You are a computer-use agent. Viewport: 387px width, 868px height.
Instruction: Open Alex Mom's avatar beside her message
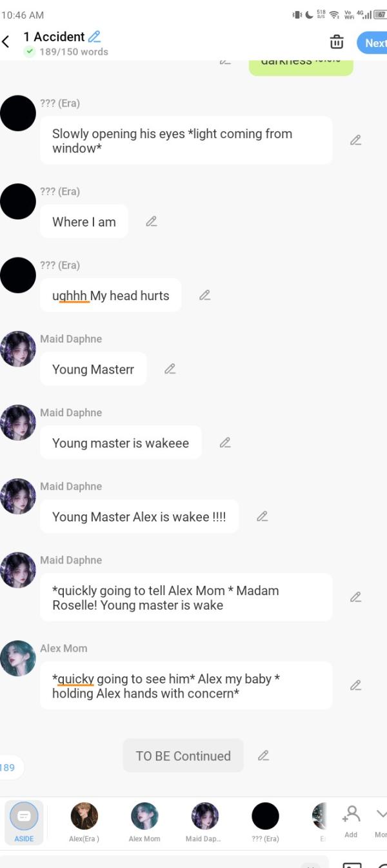click(x=17, y=658)
